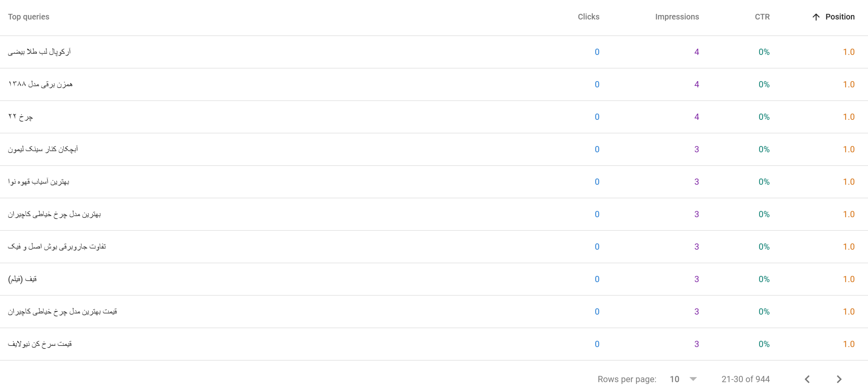Go to the next page of queries
868x391 pixels.
point(839,379)
